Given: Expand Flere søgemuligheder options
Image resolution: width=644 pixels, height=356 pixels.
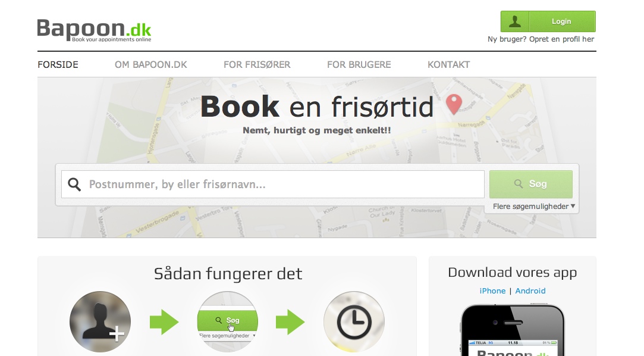Looking at the screenshot, I should 534,207.
